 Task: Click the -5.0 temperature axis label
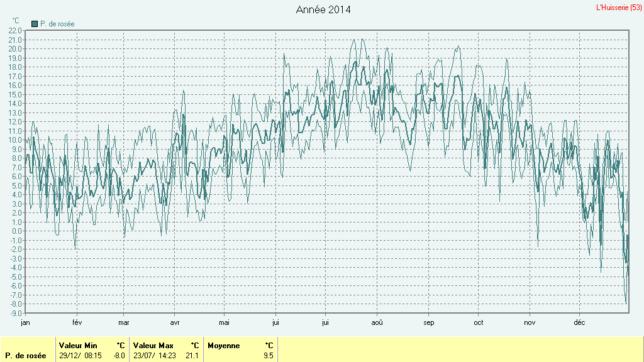coord(16,277)
